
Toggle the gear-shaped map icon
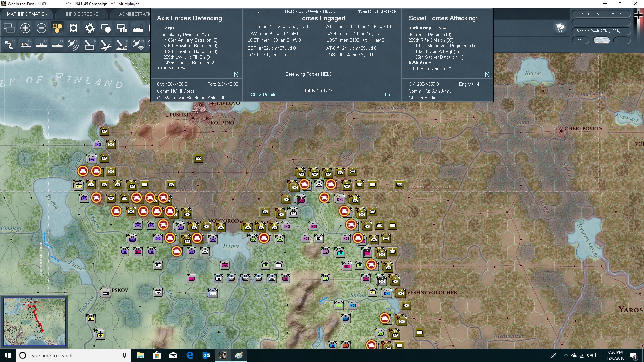tap(90, 28)
